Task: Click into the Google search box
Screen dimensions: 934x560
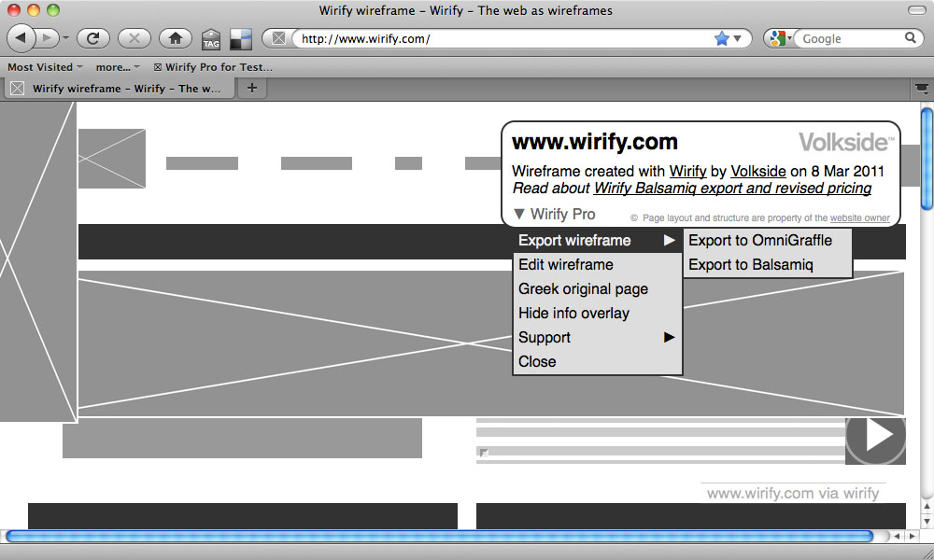Action: point(851,38)
